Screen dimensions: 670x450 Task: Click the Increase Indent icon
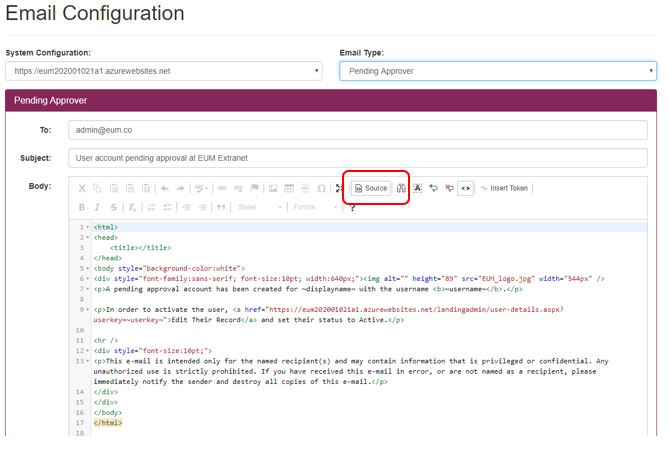(203, 207)
